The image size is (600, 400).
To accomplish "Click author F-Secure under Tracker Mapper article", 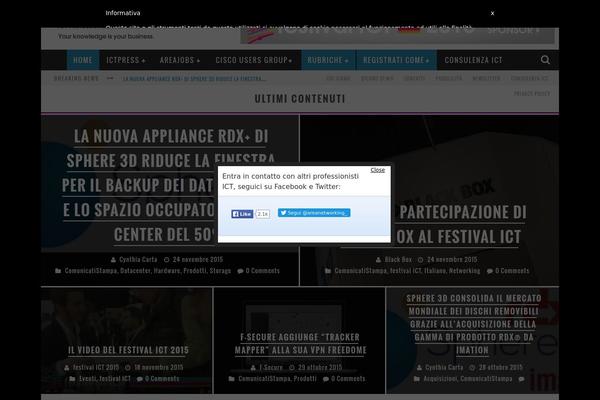I will [271, 367].
